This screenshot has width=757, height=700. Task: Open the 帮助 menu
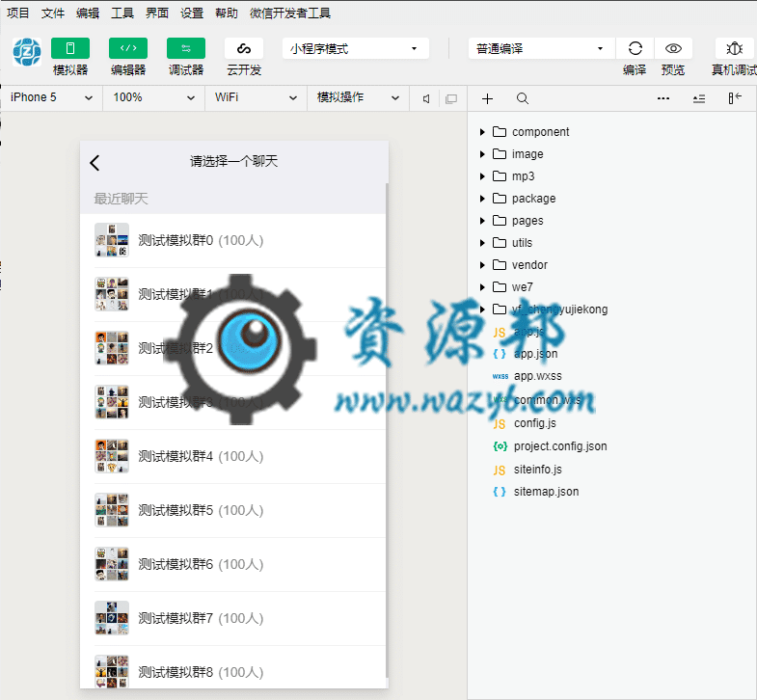point(227,13)
